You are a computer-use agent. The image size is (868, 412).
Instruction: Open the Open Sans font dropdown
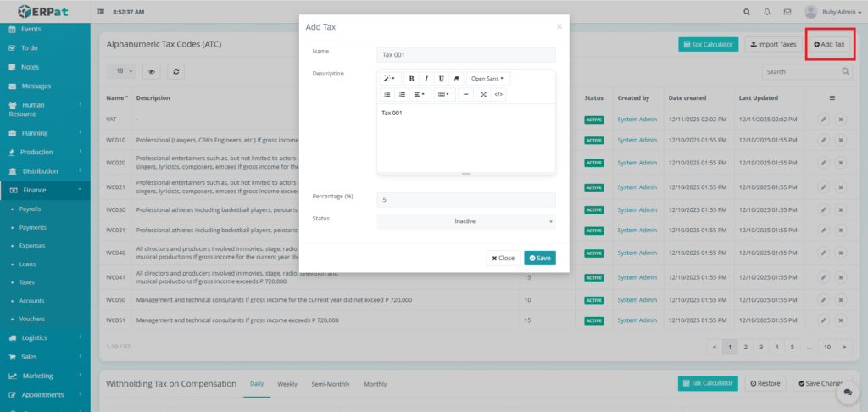(487, 79)
